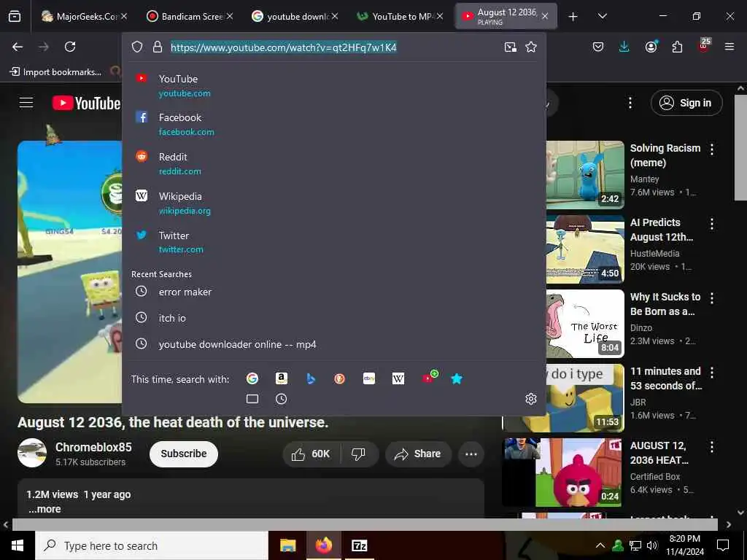The height and width of the screenshot is (560, 747).
Task: Open the List all tabs dropdown arrow
Action: pyautogui.click(x=602, y=16)
